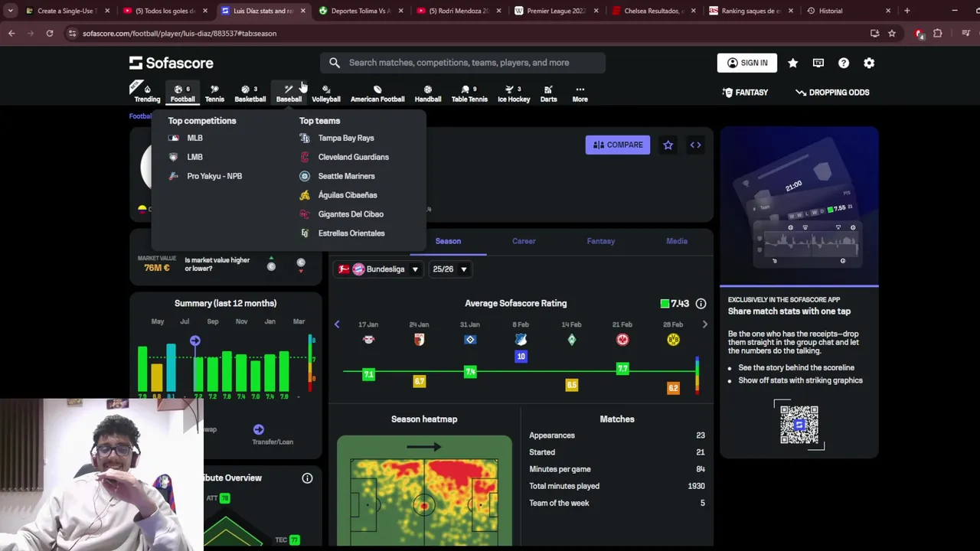Click the search matches input field
Viewport: 980px width, 551px height.
click(463, 63)
